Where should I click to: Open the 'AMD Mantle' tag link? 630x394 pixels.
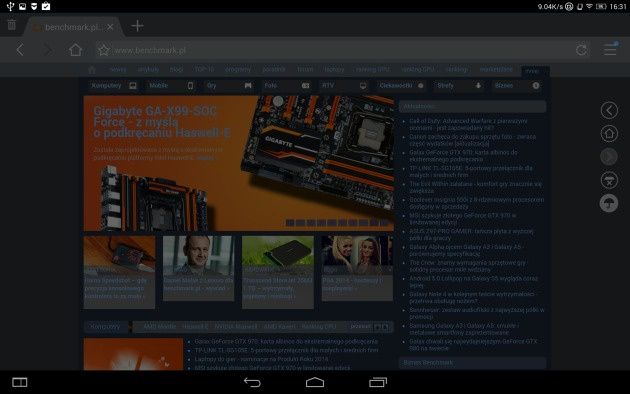(x=160, y=327)
